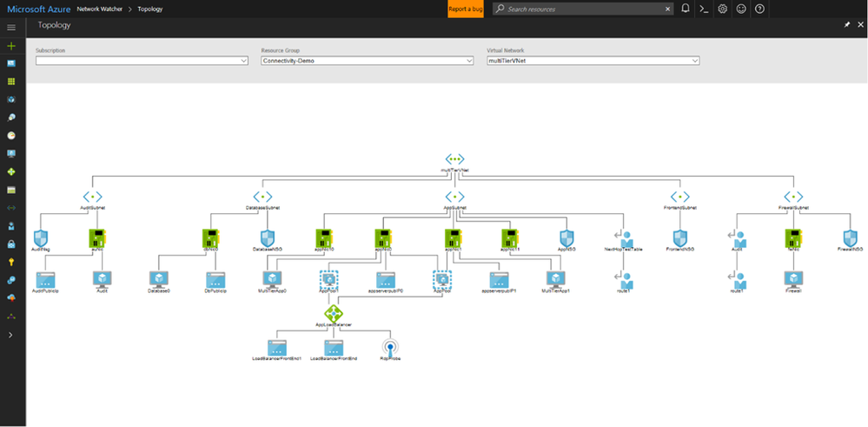Select the multiTierVNet virtual network node
This screenshot has width=868, height=427.
click(x=454, y=159)
